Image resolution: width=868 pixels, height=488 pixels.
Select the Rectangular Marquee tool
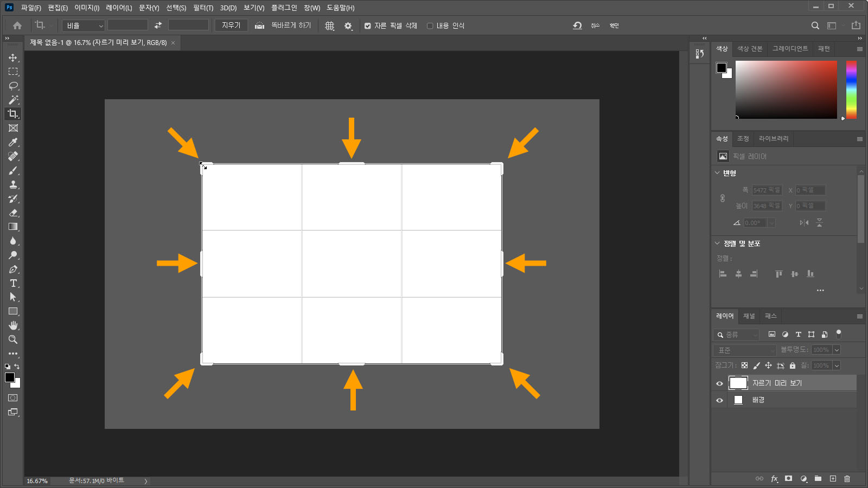[x=13, y=72]
